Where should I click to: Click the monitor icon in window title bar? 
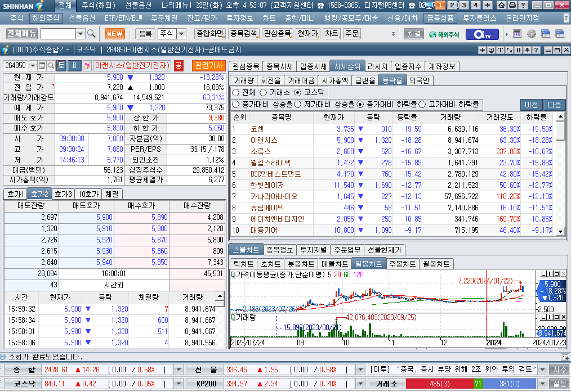point(491,50)
